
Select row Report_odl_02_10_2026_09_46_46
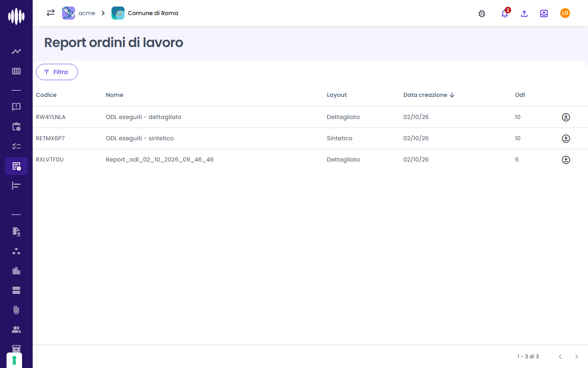point(310,160)
